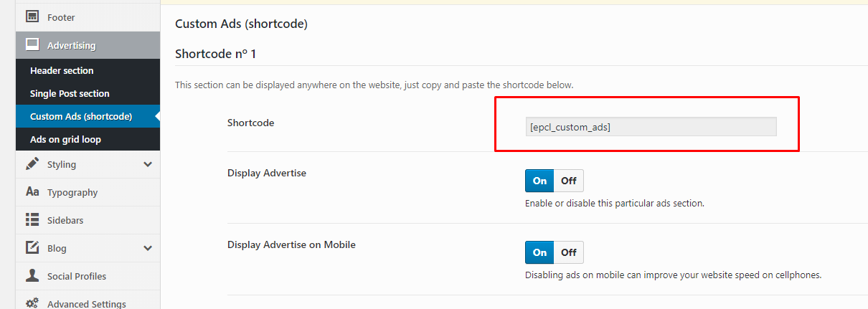
Task: Click the Sidebars list icon
Action: 32,220
